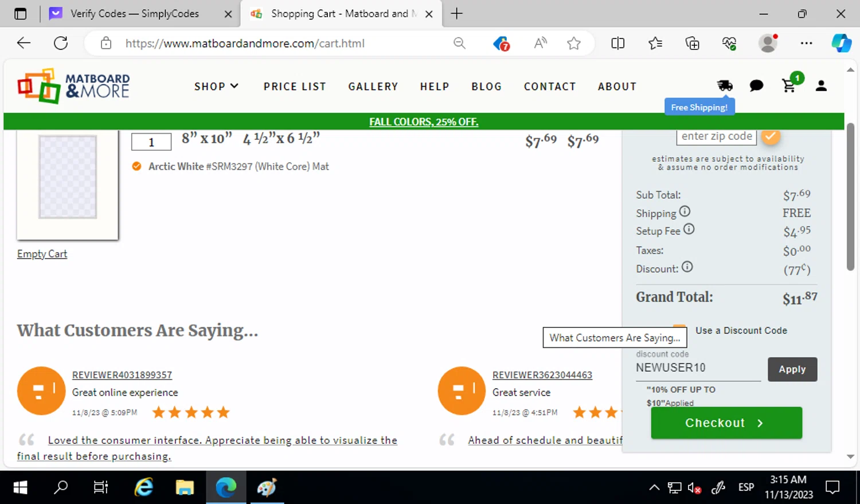Click the taskbar search icon
Screen dimensions: 860x504
[60, 487]
